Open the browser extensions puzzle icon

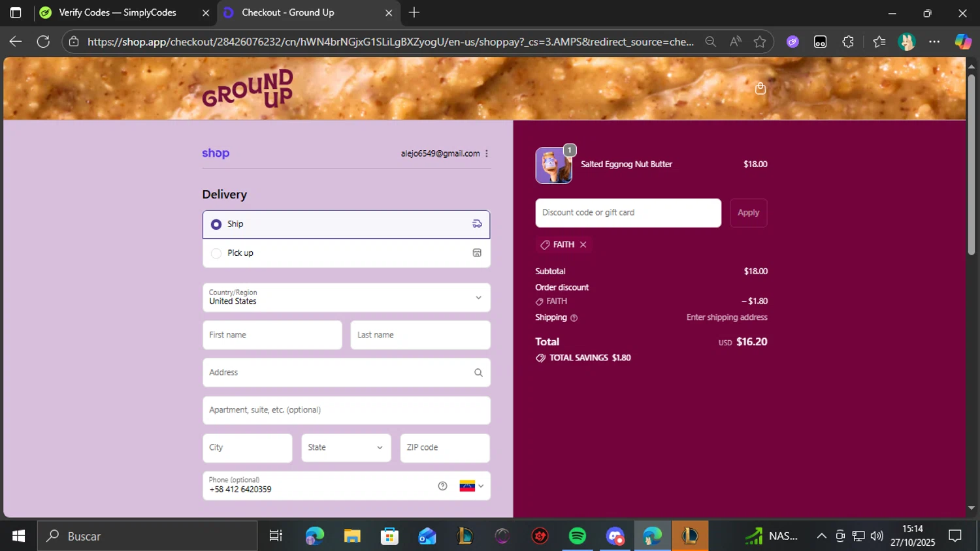[848, 42]
